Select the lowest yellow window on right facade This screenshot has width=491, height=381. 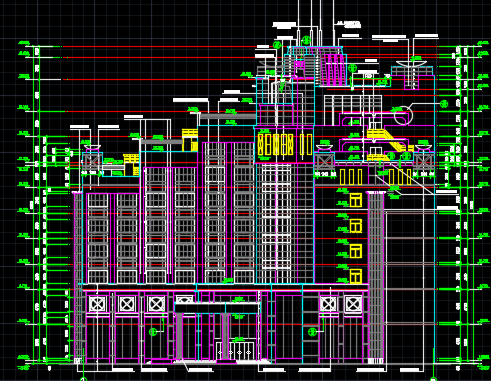(356, 276)
